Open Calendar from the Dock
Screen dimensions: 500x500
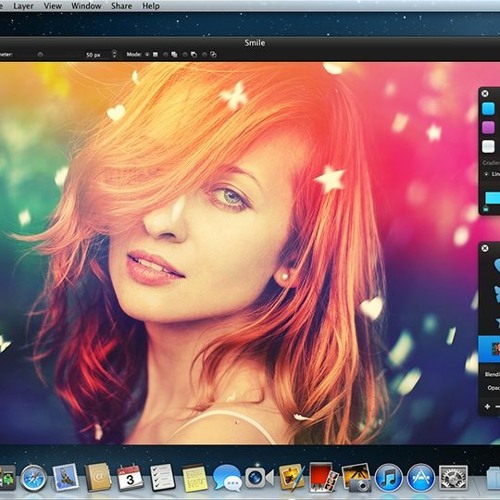(x=130, y=478)
